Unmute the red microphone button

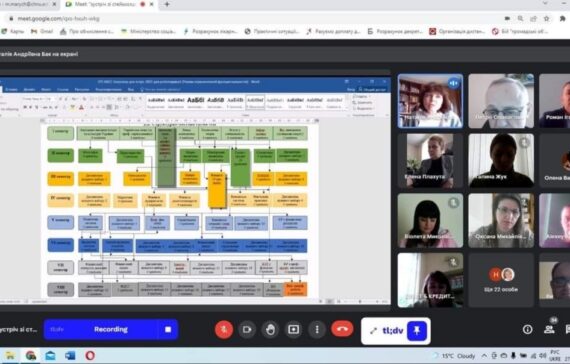224,329
